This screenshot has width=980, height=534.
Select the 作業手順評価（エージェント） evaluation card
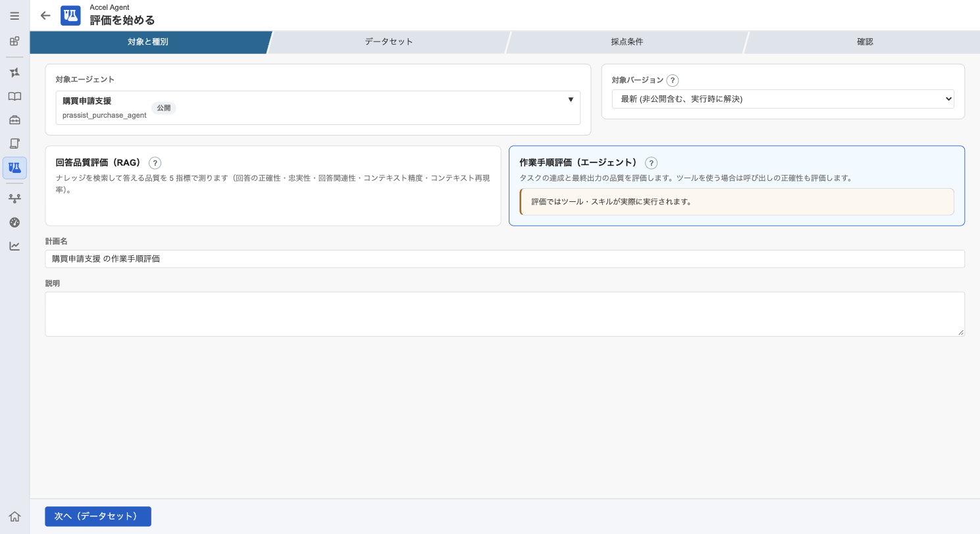(x=736, y=185)
